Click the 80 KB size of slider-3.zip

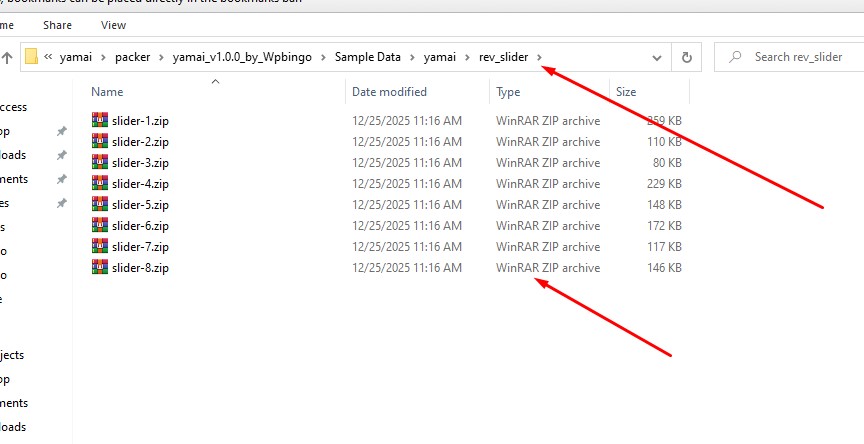[x=667, y=163]
